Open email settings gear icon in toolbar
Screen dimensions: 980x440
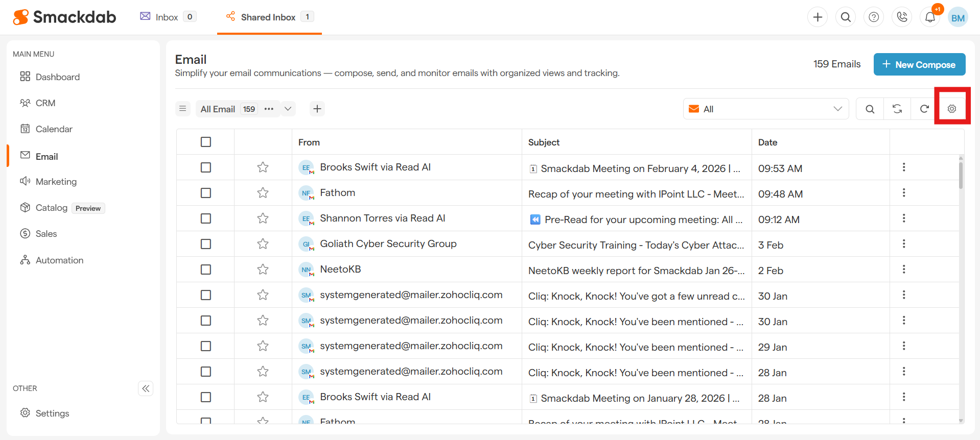pyautogui.click(x=951, y=109)
